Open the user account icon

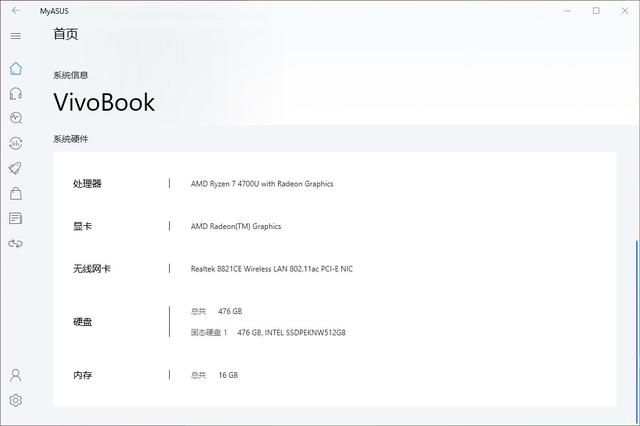16,375
